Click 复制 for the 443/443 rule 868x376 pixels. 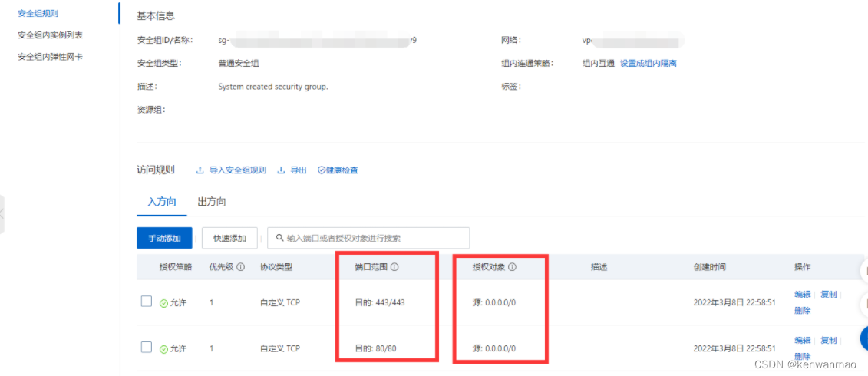pyautogui.click(x=828, y=295)
